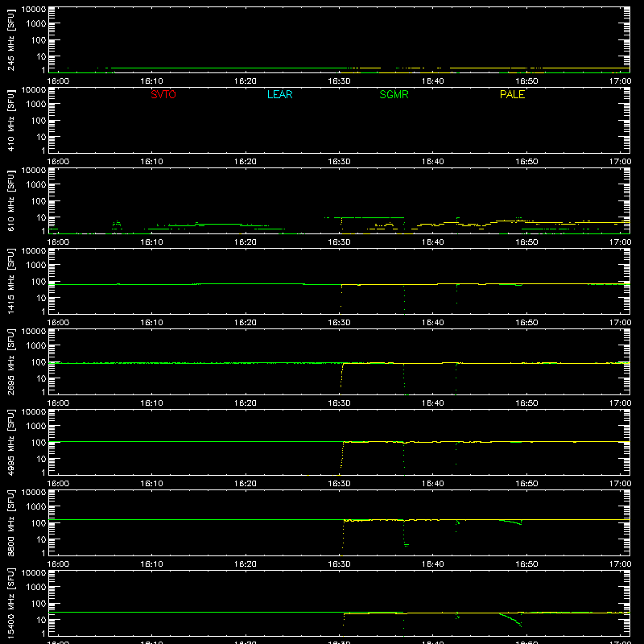This screenshot has height=644, width=644.
Task: Select the 245 MHz [SFU] axis title
Action: pyautogui.click(x=11, y=39)
